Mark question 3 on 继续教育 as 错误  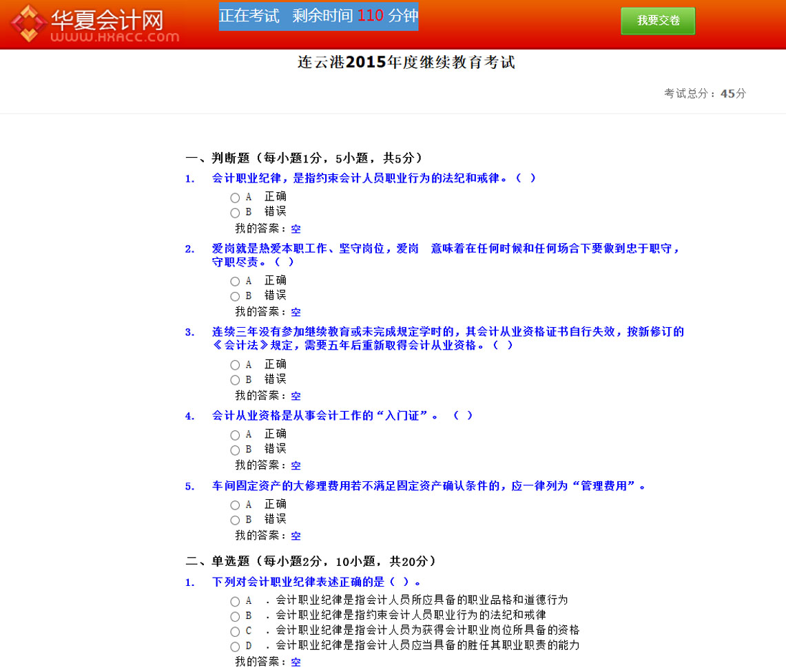[235, 380]
